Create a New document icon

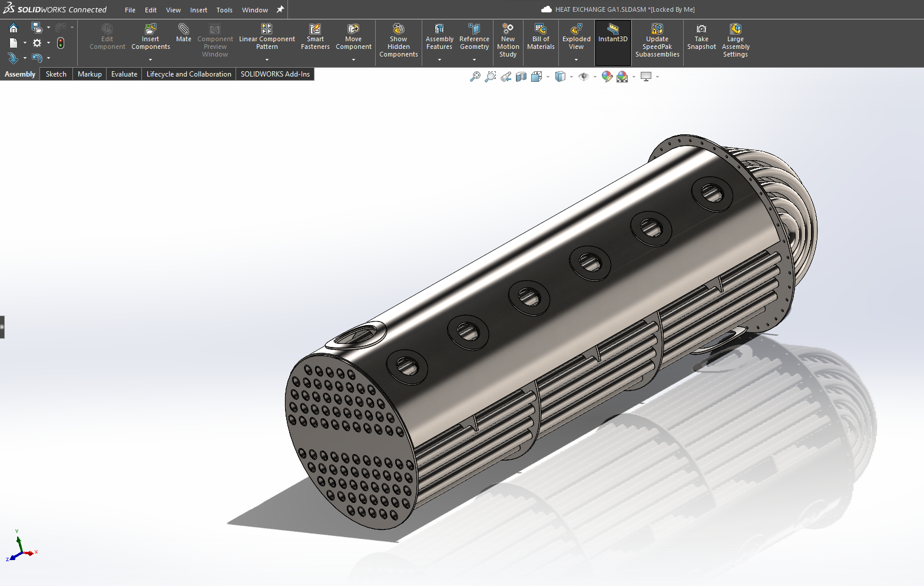tap(14, 43)
